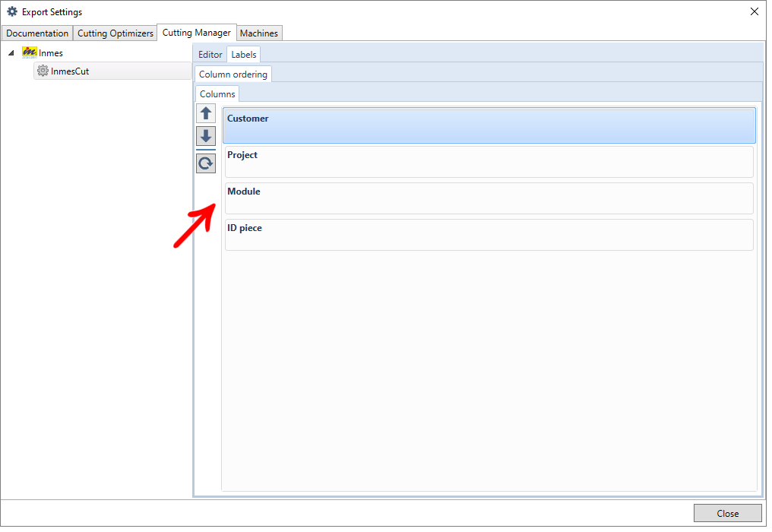772x532 pixels.
Task: Select the Cutting Manager tab
Action: (197, 33)
